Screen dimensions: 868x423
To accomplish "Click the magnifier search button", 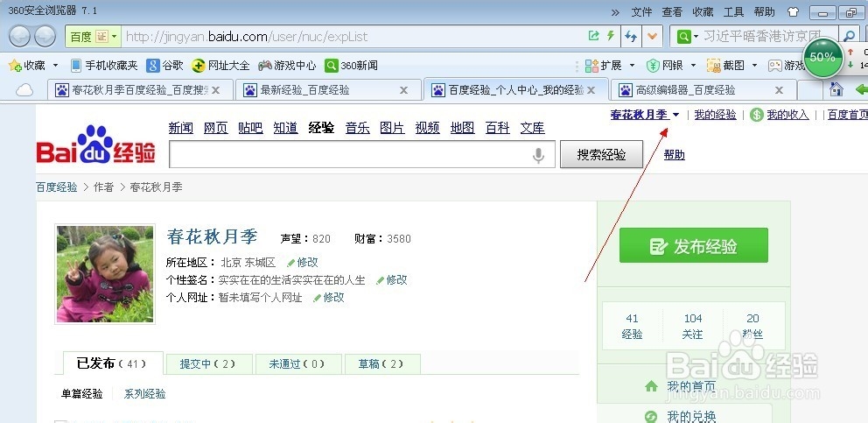I will click(849, 37).
